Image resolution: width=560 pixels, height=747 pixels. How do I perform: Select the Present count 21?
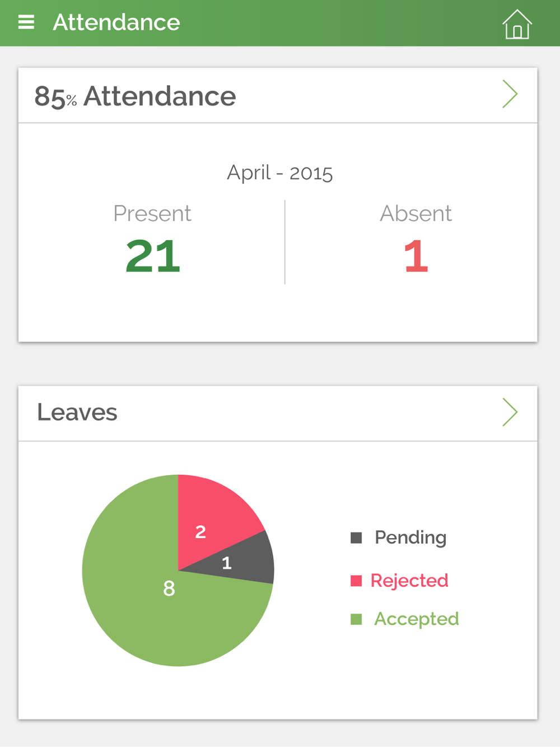click(x=153, y=256)
